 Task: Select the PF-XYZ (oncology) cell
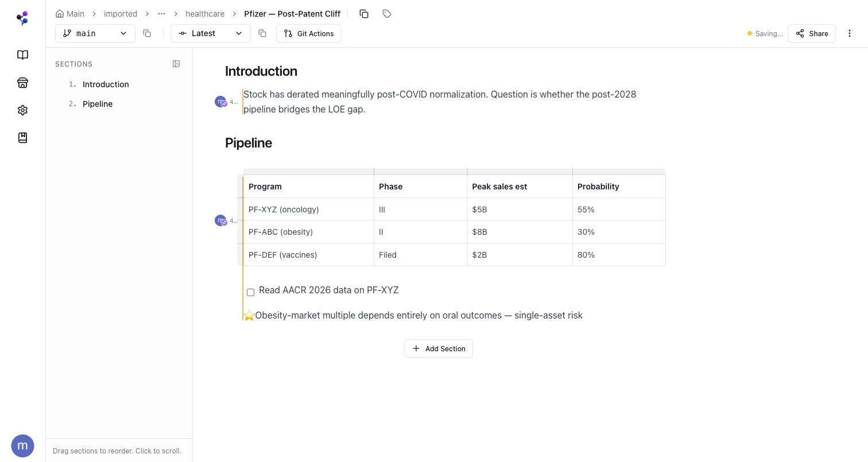(309, 209)
